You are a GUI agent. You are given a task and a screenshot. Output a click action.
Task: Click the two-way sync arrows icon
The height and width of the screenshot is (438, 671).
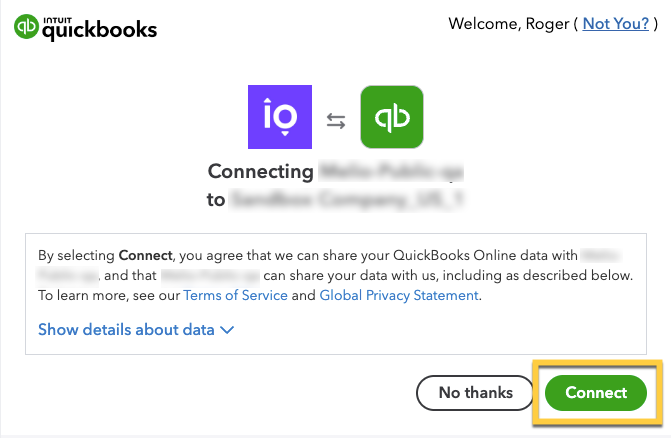click(336, 121)
